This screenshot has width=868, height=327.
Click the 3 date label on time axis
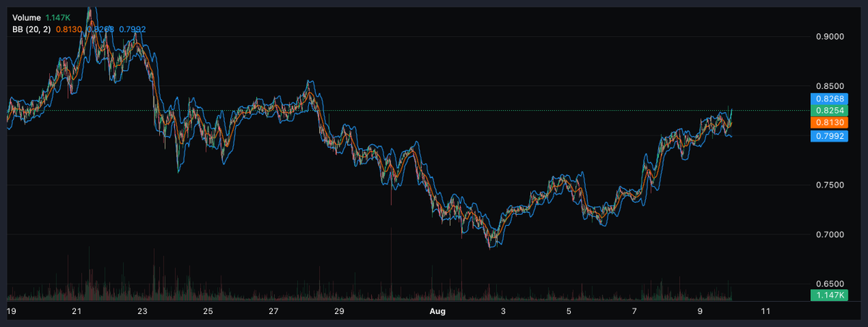(503, 311)
